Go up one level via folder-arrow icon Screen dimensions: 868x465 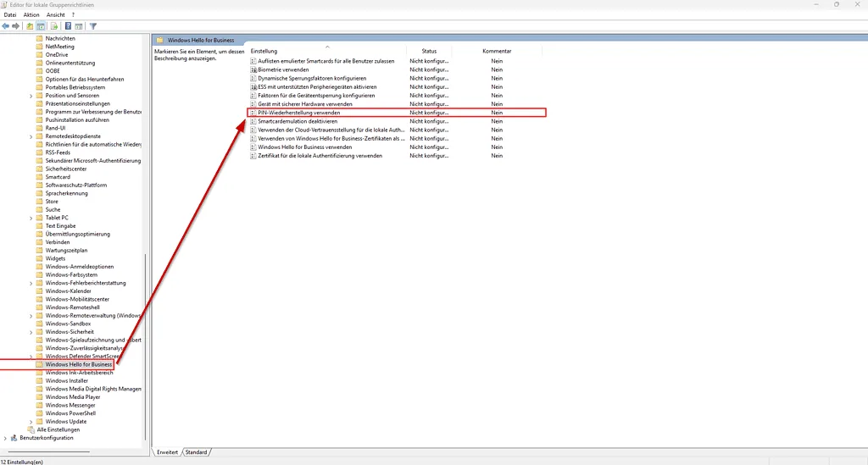point(30,26)
